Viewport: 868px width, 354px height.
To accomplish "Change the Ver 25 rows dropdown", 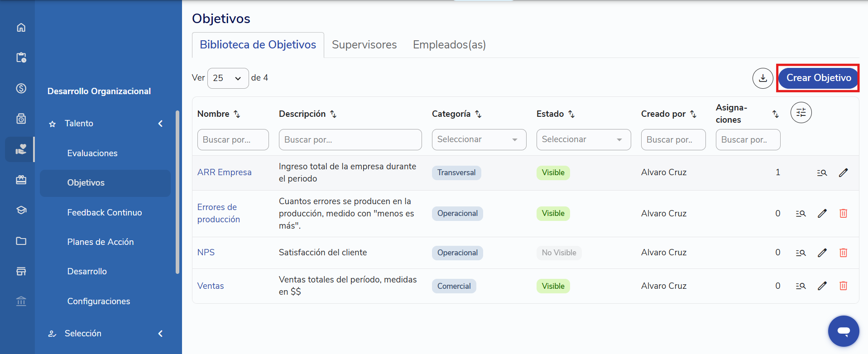I will [x=228, y=78].
